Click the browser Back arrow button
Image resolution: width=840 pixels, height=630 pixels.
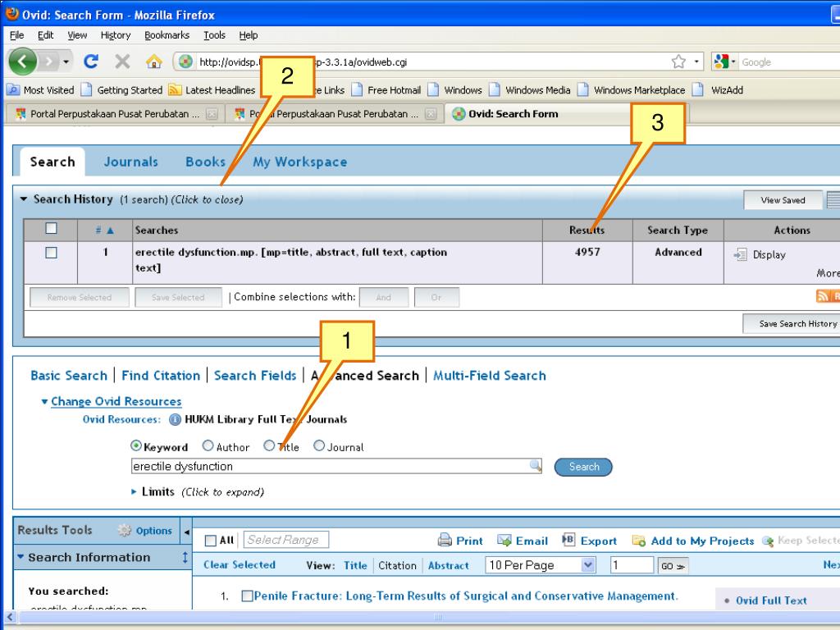click(22, 62)
